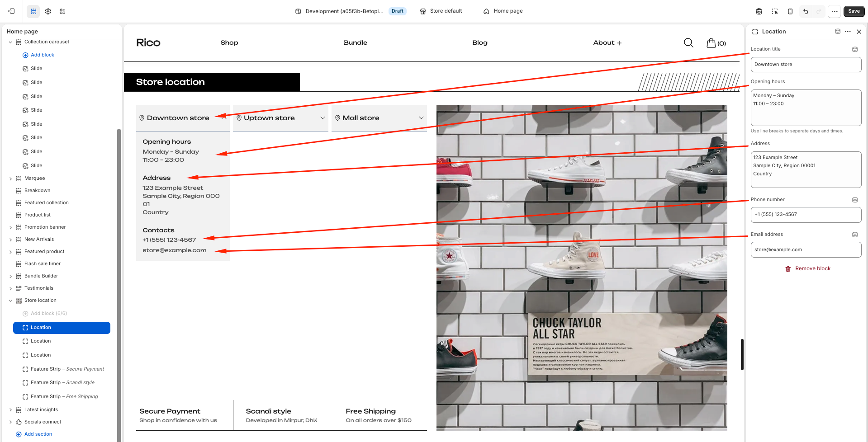Collapse the Store location section
Image resolution: width=868 pixels, height=442 pixels.
(x=10, y=301)
